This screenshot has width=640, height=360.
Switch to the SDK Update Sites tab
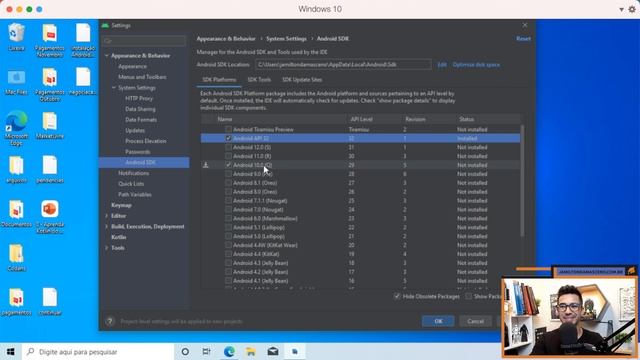coord(302,80)
